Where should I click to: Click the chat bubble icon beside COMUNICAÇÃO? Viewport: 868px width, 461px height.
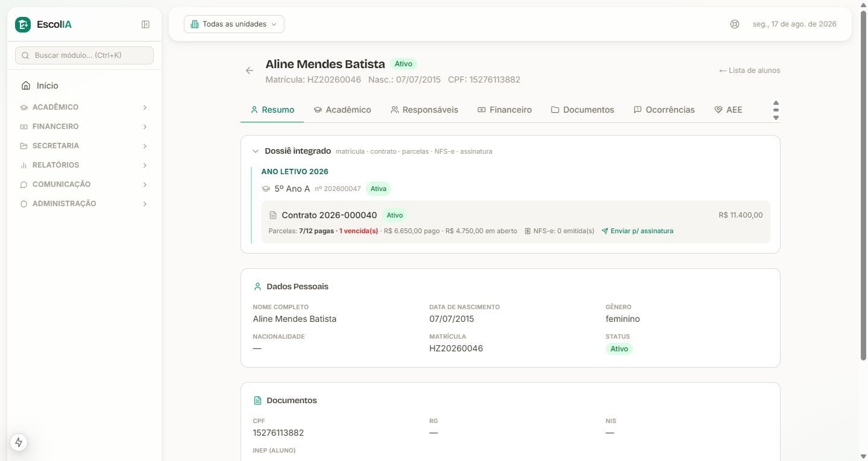tap(24, 184)
